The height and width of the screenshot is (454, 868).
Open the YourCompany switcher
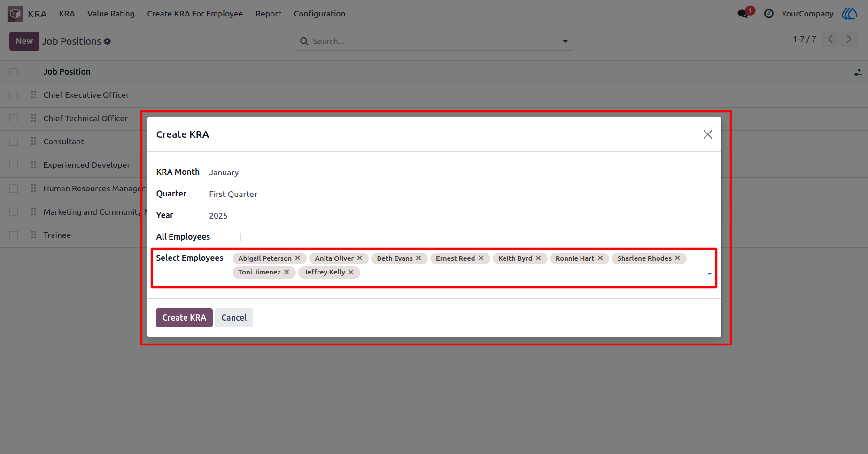pos(807,14)
